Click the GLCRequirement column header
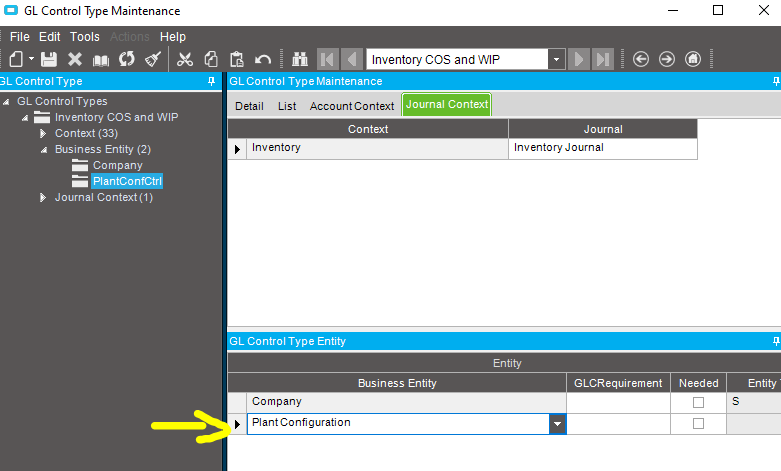 618,383
